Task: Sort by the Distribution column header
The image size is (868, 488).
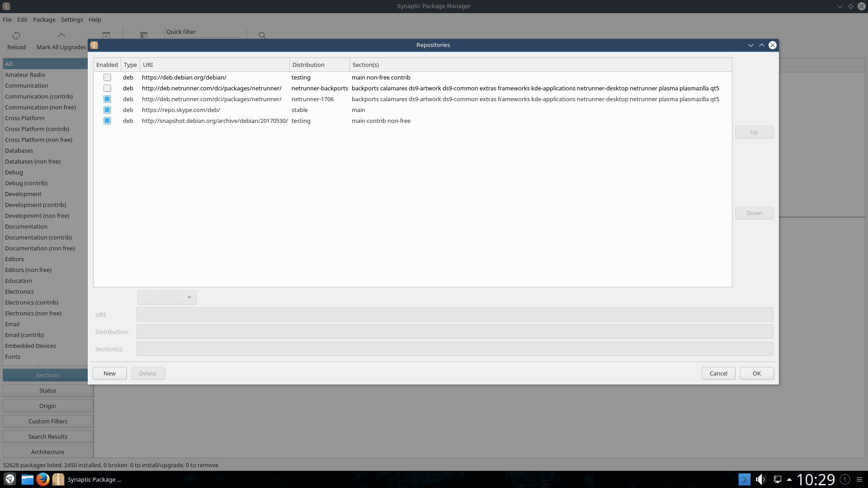Action: (320, 65)
